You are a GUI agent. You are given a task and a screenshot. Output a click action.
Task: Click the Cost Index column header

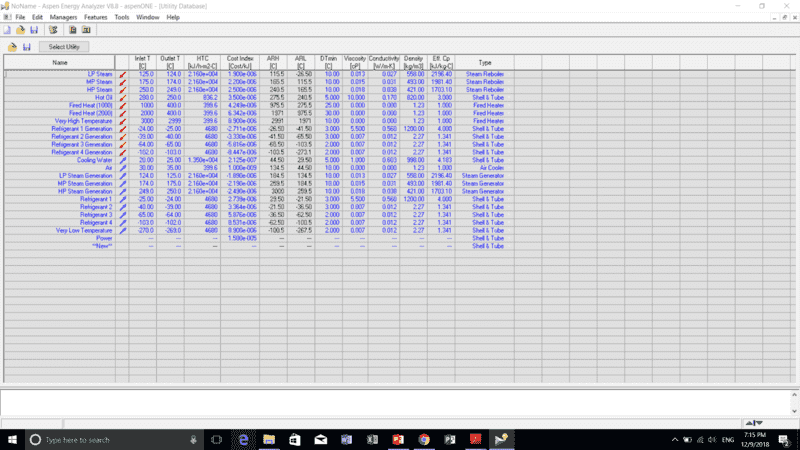click(240, 62)
